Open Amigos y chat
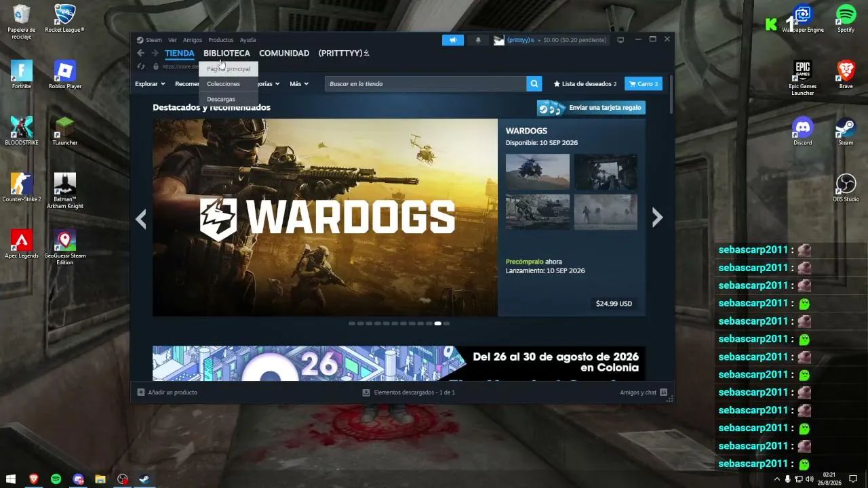The image size is (868, 488). (644, 392)
